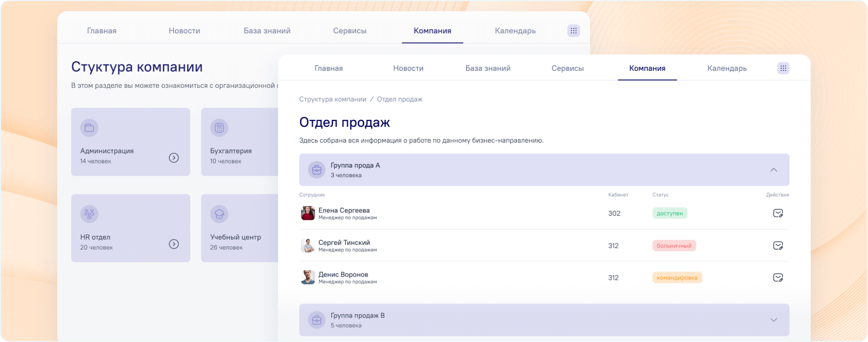Go to База знаний tab in front window
868x342 pixels.
tap(488, 68)
